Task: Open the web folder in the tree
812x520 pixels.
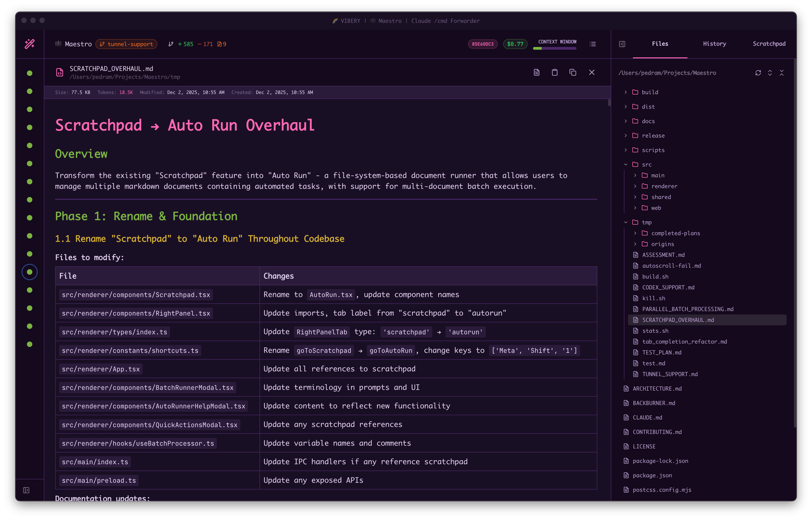Action: pyautogui.click(x=656, y=208)
